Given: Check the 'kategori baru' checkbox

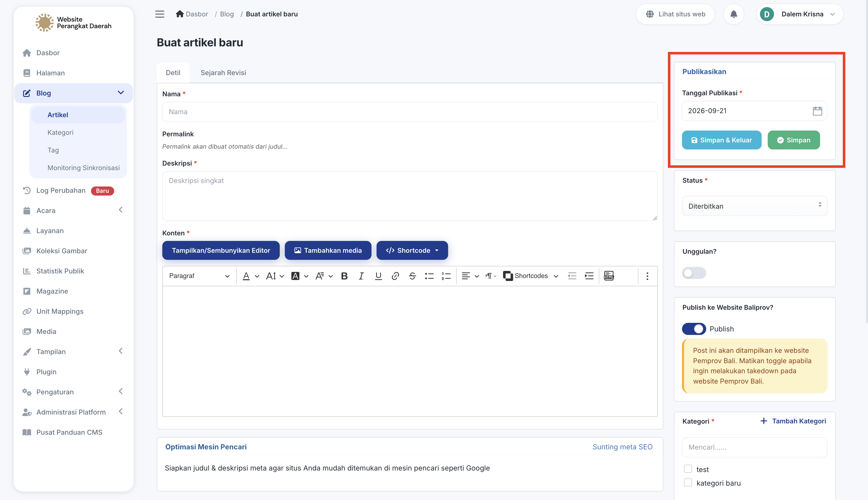Looking at the screenshot, I should point(688,483).
